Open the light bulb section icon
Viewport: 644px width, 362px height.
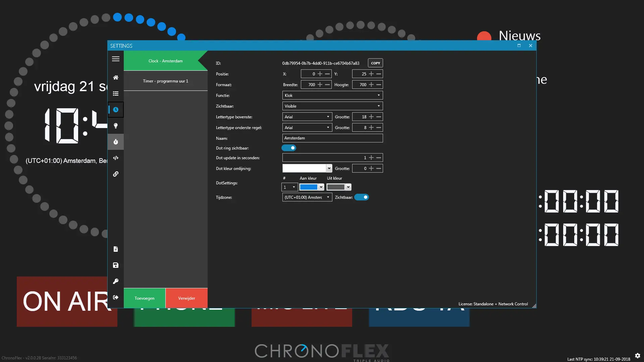[116, 126]
